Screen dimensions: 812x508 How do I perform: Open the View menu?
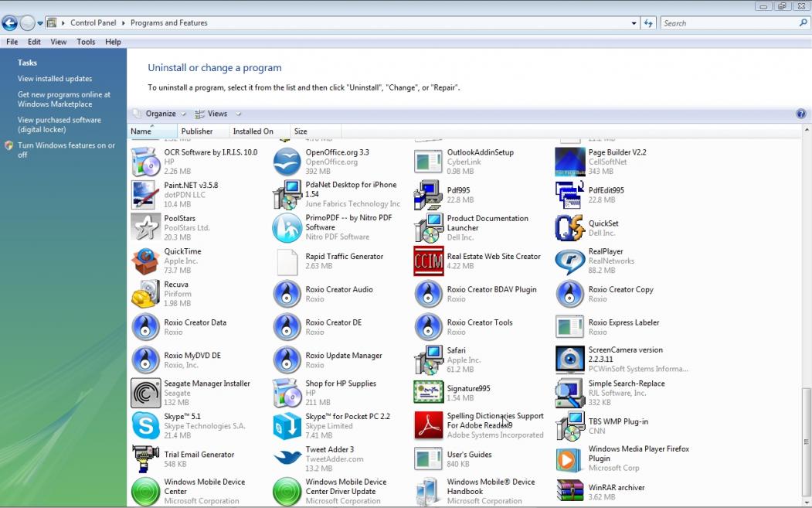point(59,42)
